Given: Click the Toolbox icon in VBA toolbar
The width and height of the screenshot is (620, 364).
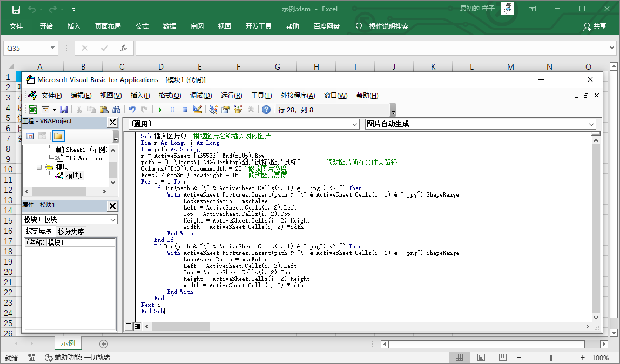Looking at the screenshot, I should pos(251,110).
